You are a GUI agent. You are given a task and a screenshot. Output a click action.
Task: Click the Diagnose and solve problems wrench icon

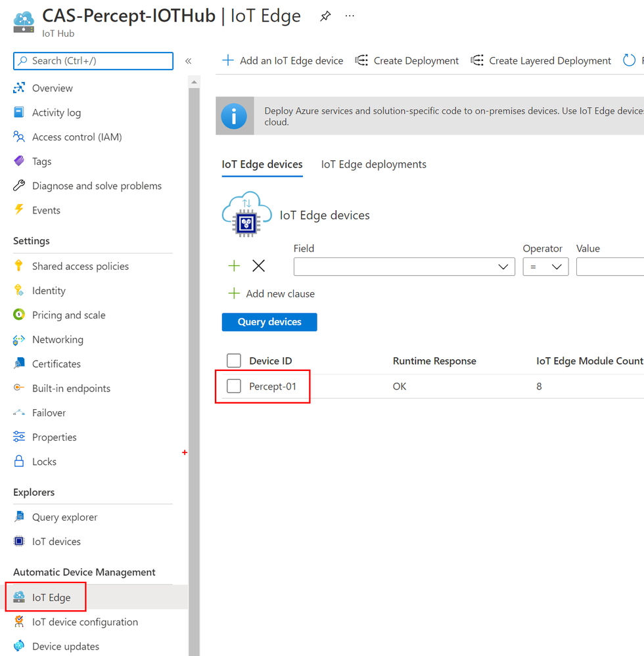click(x=19, y=185)
